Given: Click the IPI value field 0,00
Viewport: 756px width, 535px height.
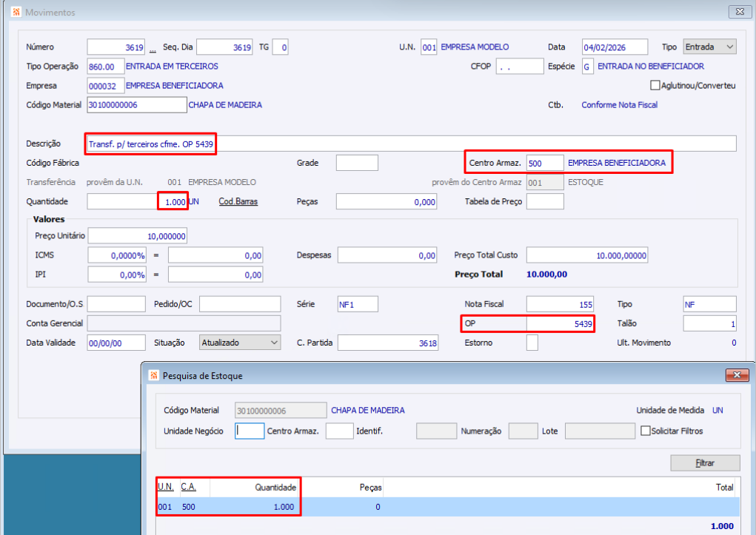Looking at the screenshot, I should coord(215,275).
